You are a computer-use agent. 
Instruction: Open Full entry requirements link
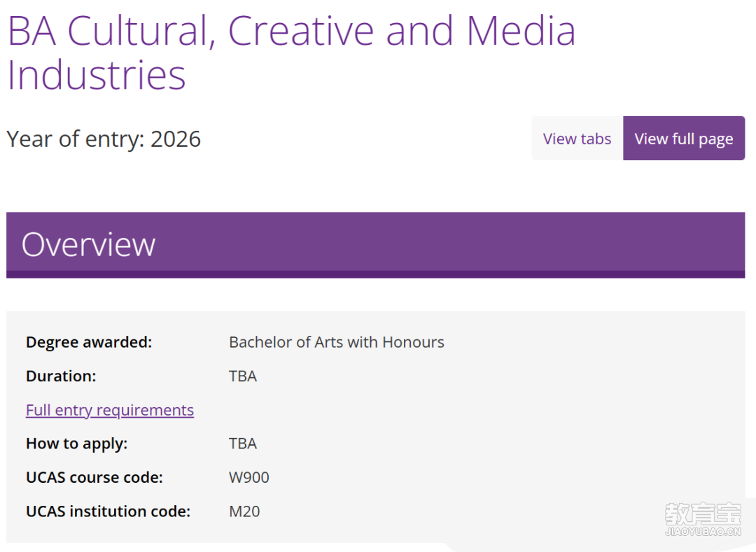110,410
